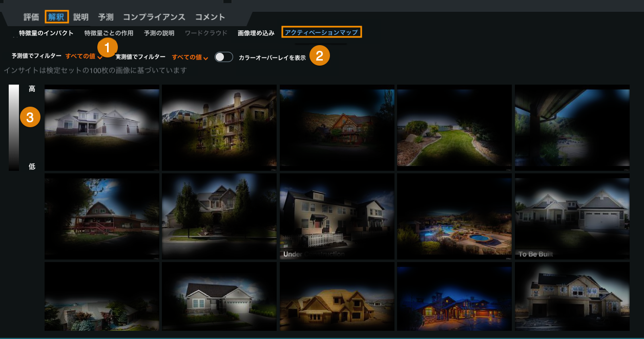Open the To Be Built house thumbnail
The width and height of the screenshot is (644, 339).
tap(572, 216)
